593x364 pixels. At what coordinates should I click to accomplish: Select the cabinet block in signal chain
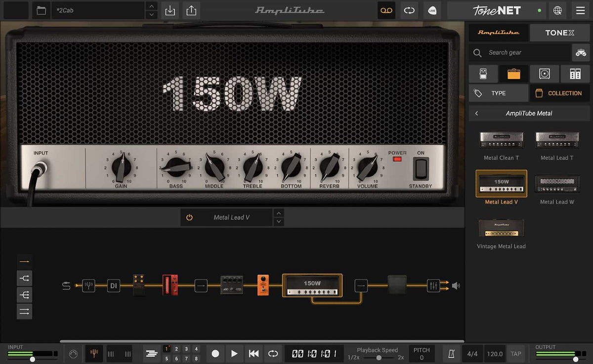coord(397,285)
